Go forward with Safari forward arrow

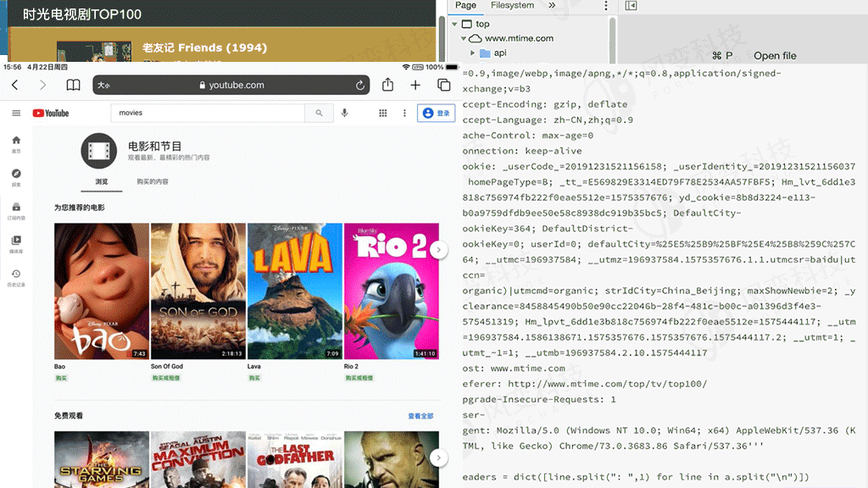[42, 85]
